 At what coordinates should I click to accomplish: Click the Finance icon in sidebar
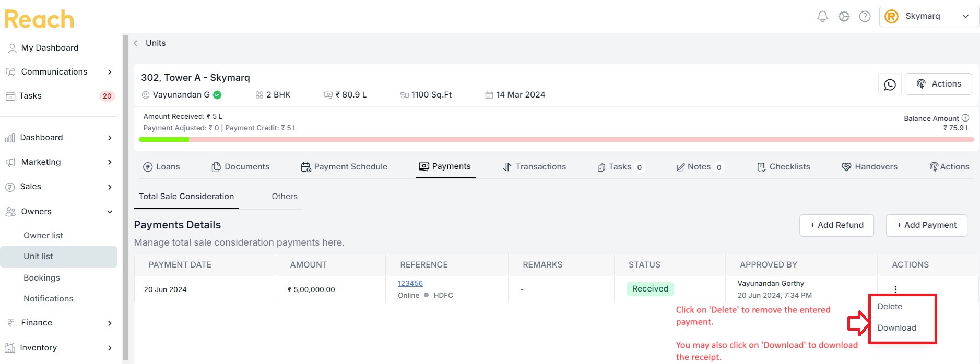tap(10, 323)
